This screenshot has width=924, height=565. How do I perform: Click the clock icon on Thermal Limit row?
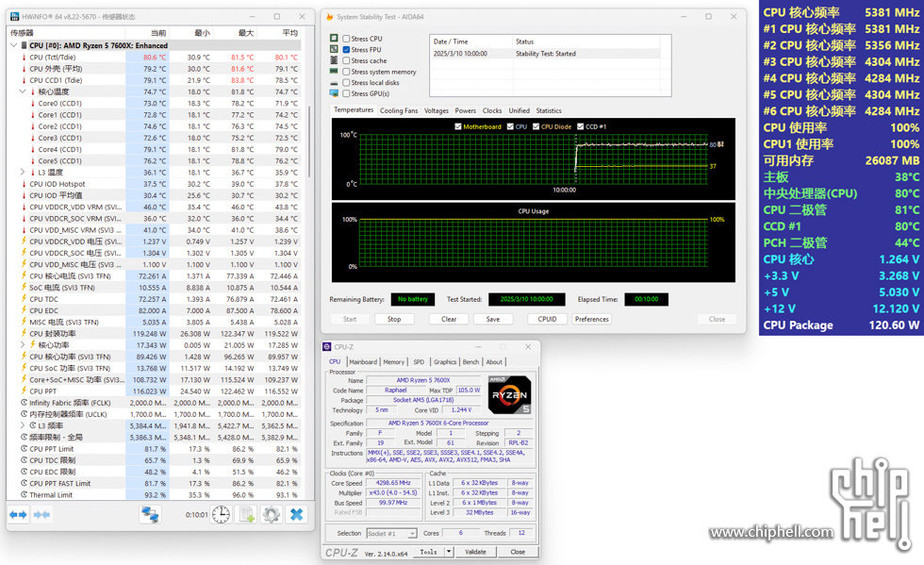click(25, 495)
